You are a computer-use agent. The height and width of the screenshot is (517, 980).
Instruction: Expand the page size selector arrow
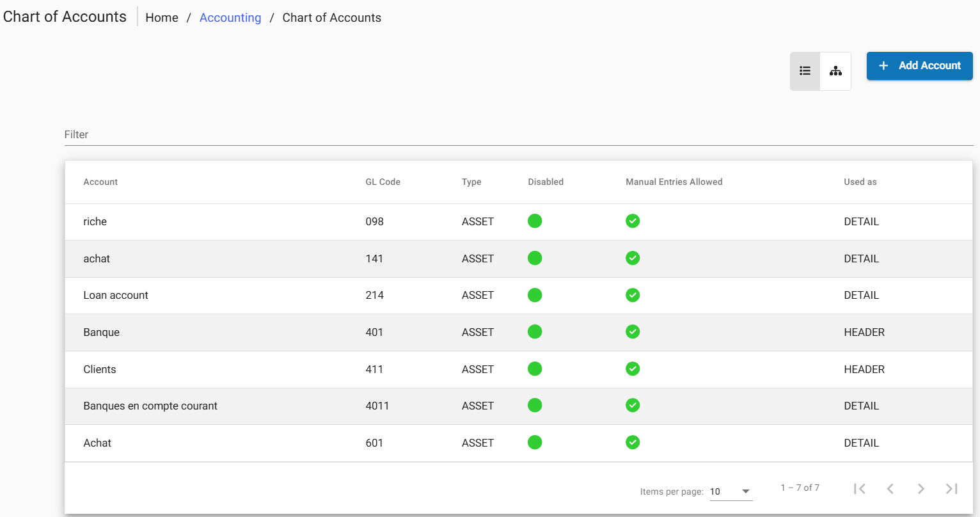(745, 493)
